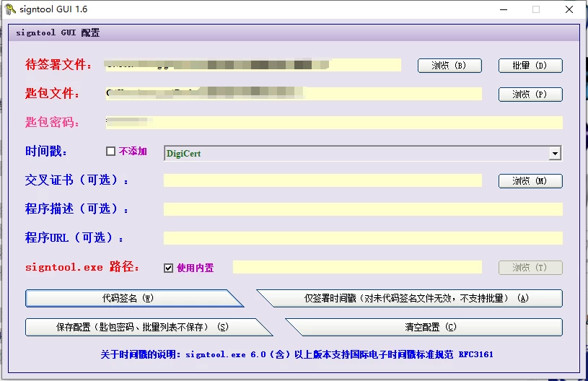588x381 pixels.
Task: Click the disabled 浏览 (T) button
Action: [530, 268]
